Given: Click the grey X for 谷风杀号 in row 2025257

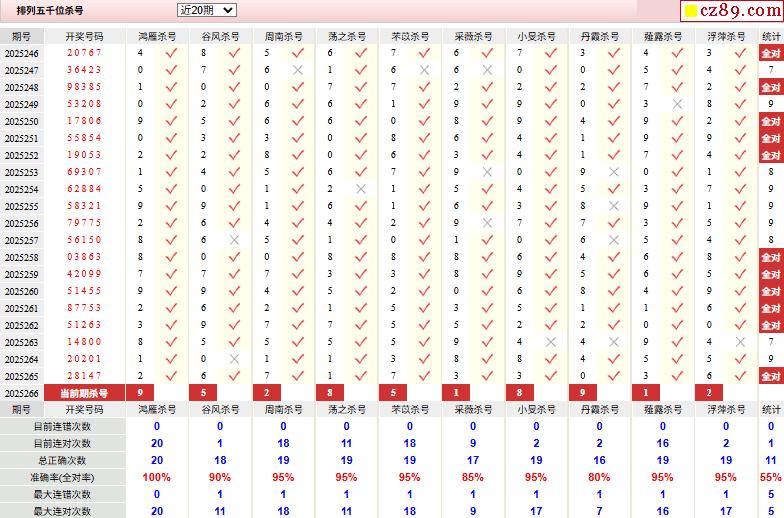Looking at the screenshot, I should 234,240.
